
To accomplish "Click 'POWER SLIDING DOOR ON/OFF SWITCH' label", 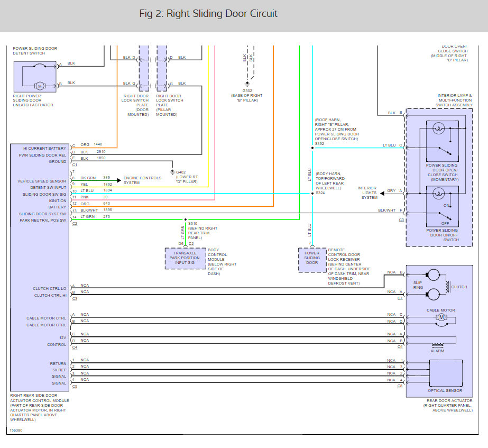I will [x=442, y=235].
